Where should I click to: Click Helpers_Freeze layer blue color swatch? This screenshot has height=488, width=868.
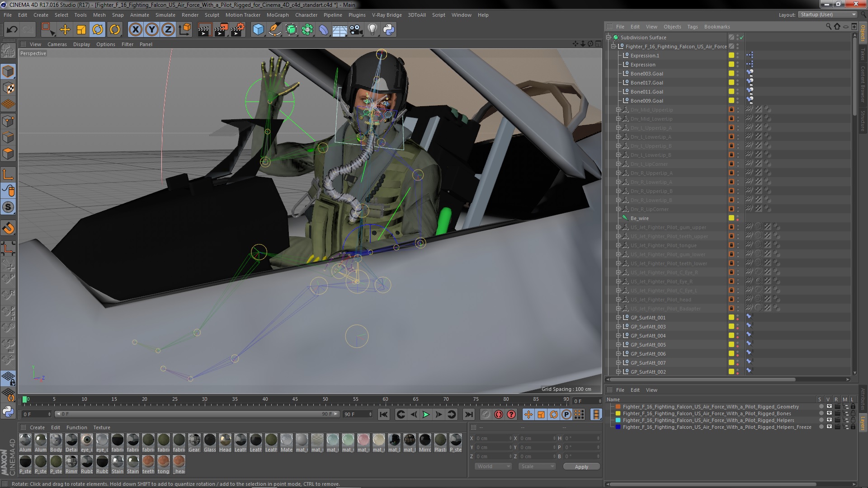point(618,427)
